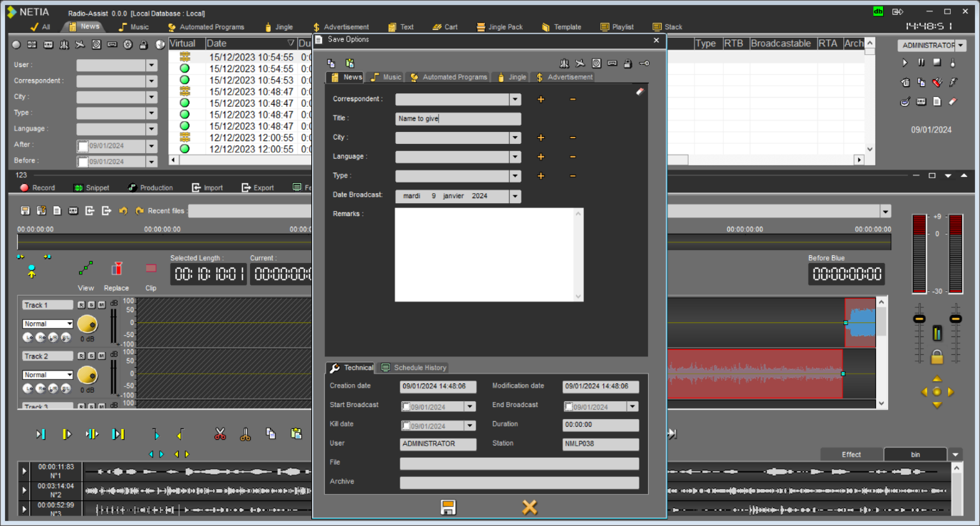Image resolution: width=980 pixels, height=526 pixels.
Task: Open the Track 1 Normal mode dropdown
Action: [x=69, y=324]
